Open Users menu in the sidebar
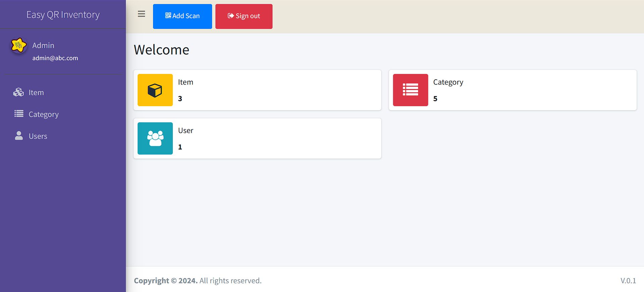This screenshot has height=292, width=644. coord(38,136)
